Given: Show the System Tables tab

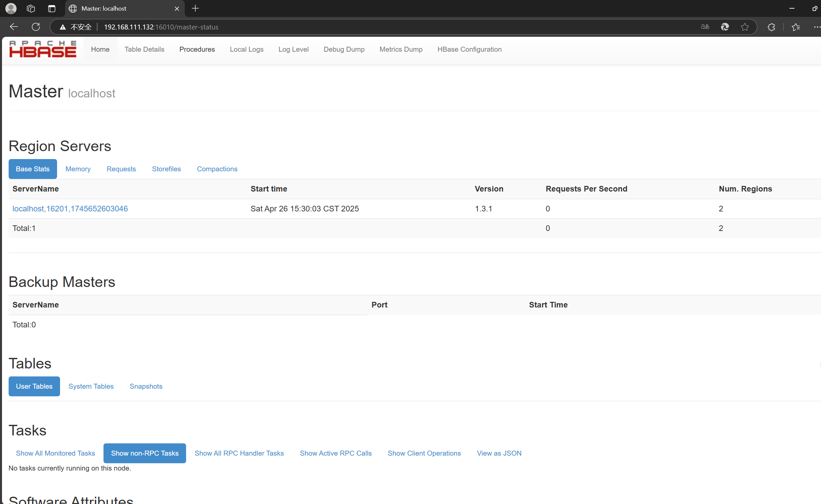Looking at the screenshot, I should 91,386.
